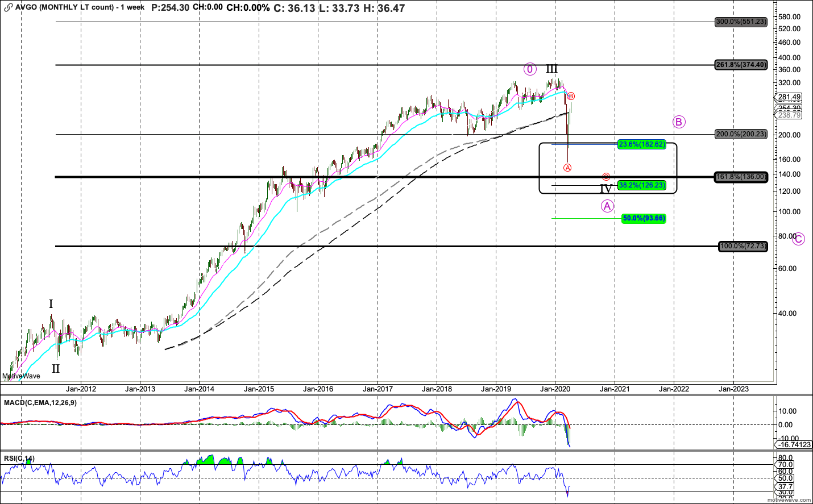Select the green 23.6%(182.62) retracement label
The image size is (813, 504).
[641, 144]
